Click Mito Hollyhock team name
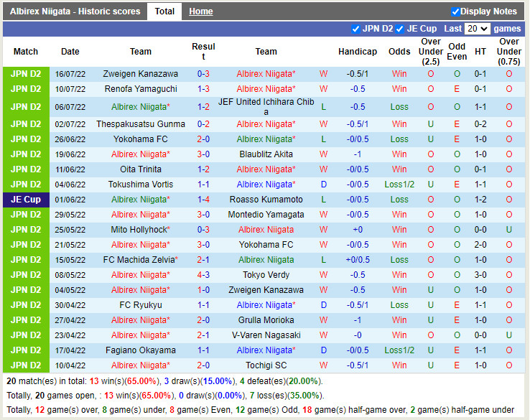The image size is (530, 420). coord(141,230)
